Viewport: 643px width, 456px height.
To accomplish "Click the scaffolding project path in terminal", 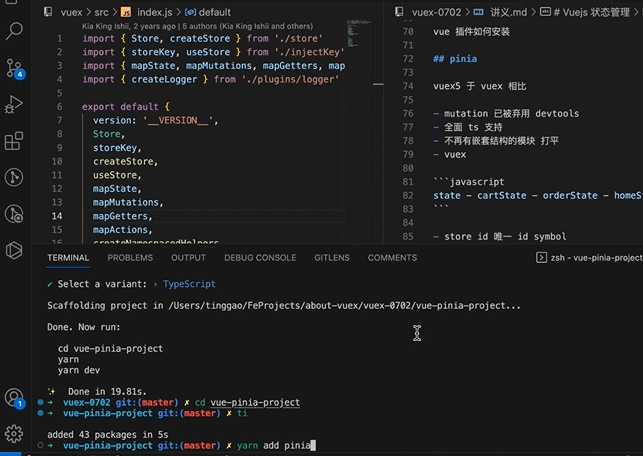I will coord(344,306).
